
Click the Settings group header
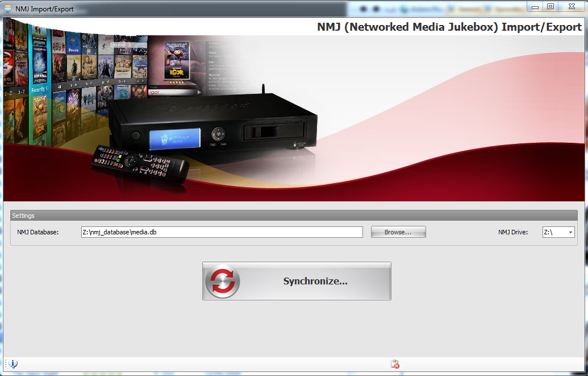pos(294,216)
